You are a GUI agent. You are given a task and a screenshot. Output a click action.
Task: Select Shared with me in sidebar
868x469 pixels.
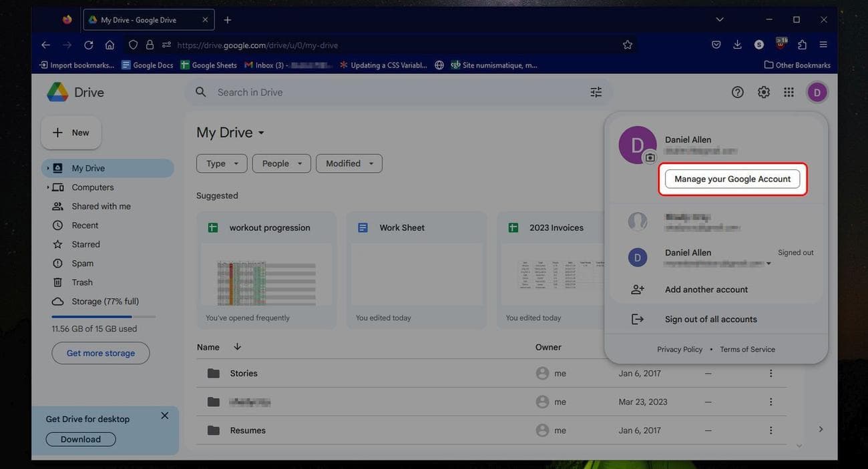tap(101, 206)
